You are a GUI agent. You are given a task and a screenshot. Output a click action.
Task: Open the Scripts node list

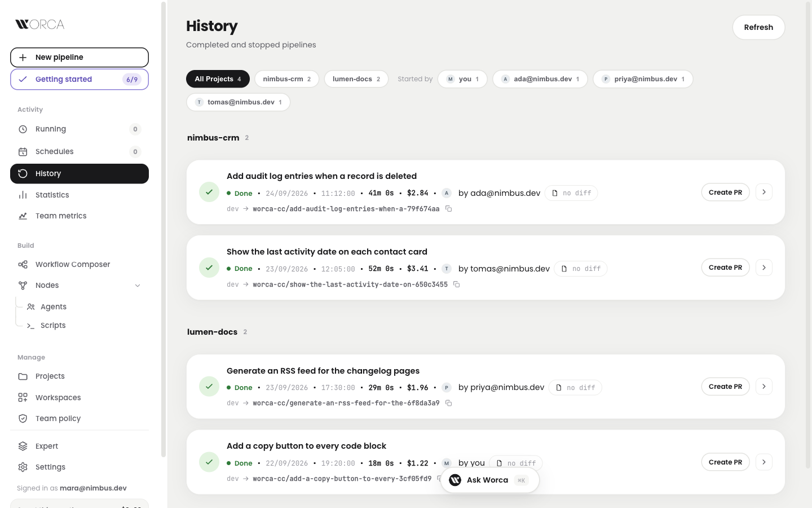click(x=85, y=325)
